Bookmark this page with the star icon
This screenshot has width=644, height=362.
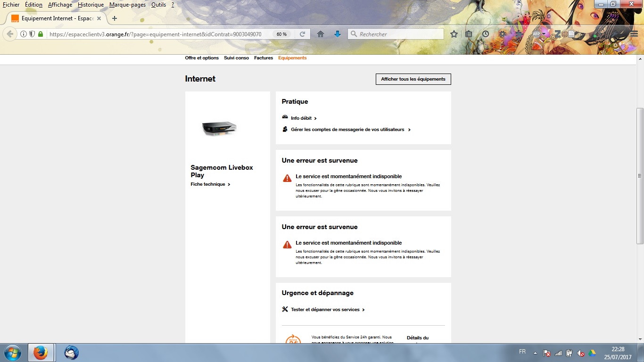pyautogui.click(x=454, y=34)
